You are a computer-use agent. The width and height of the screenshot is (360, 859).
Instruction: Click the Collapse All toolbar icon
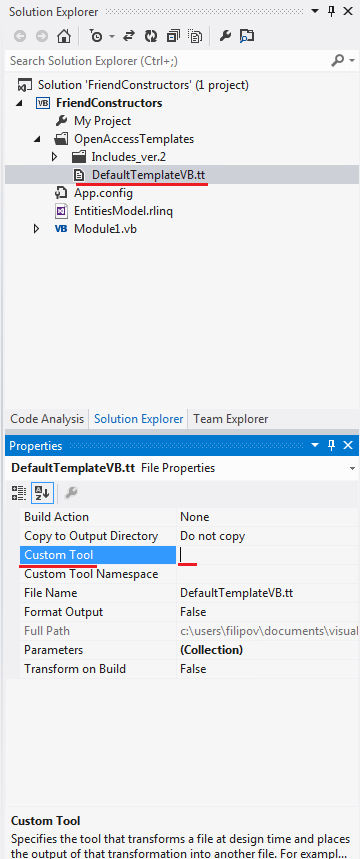[x=173, y=36]
